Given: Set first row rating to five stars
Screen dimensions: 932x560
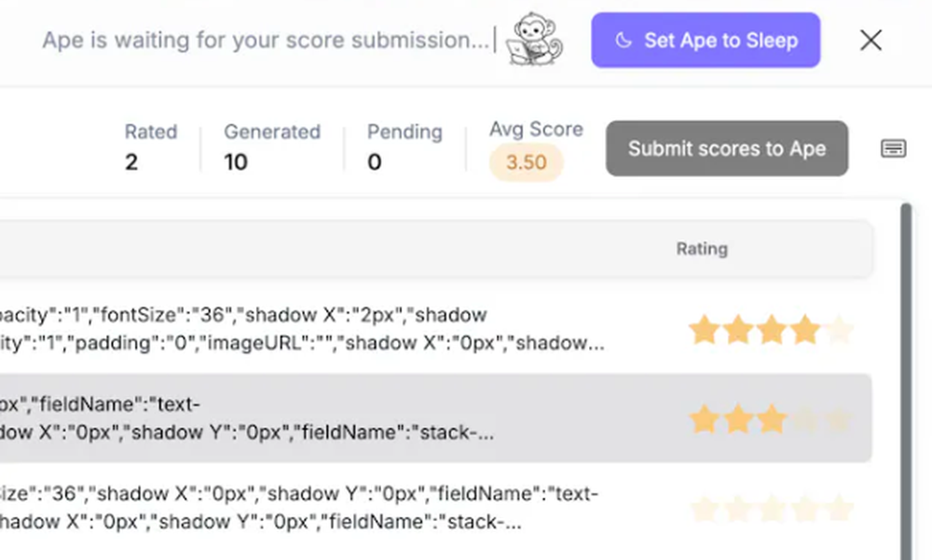Looking at the screenshot, I should [840, 329].
